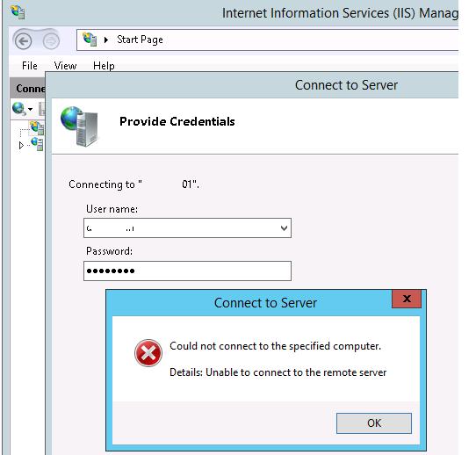Click inside the Password field
Viewport: 476px width, 455px height.
[187, 271]
